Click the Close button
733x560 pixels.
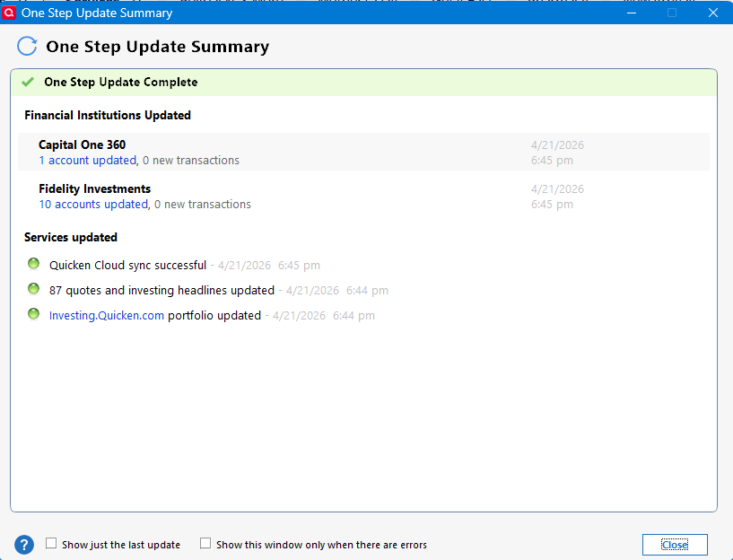coord(675,545)
